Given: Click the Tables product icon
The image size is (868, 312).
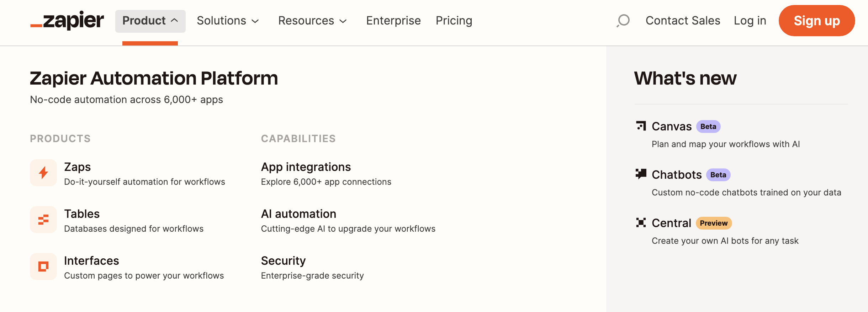Looking at the screenshot, I should pos(43,220).
